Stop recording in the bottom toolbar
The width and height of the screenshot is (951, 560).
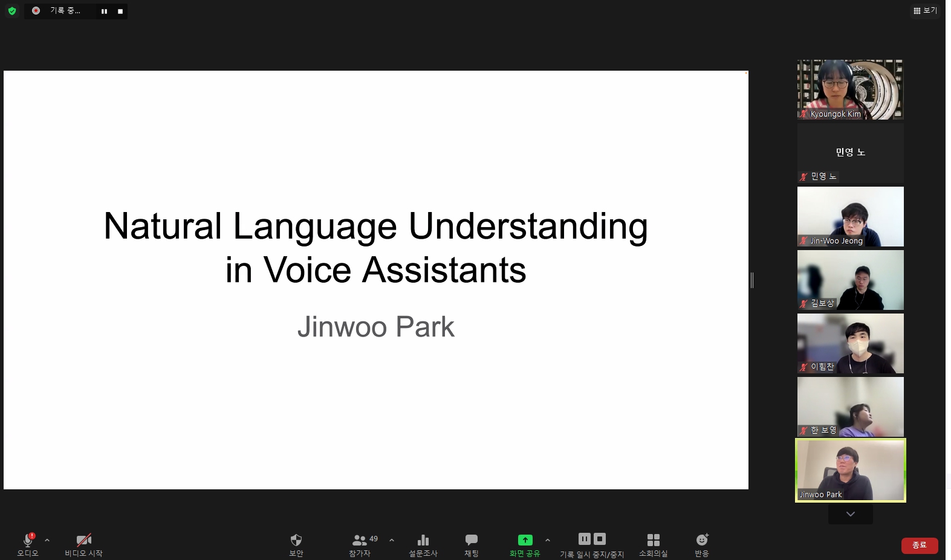pyautogui.click(x=600, y=539)
